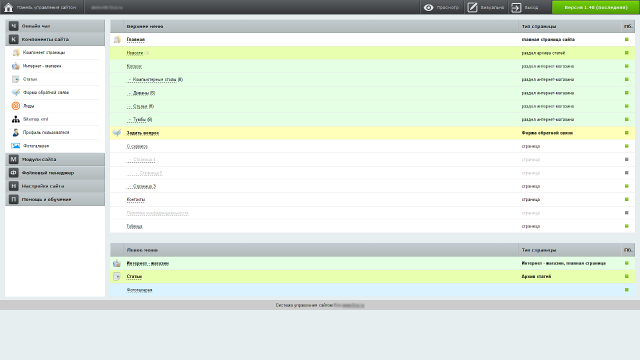Open the Стулья subsection link
640x360 pixels.
pyautogui.click(x=140, y=106)
